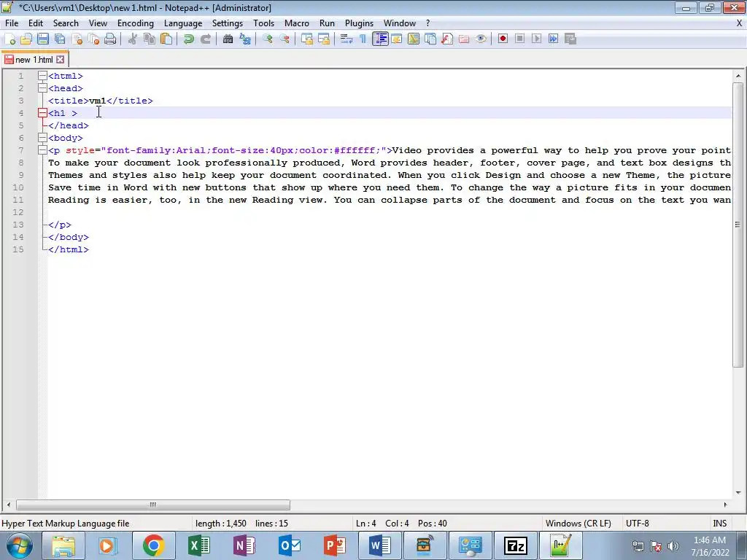Toggle Show All Characters pilcrow icon
The height and width of the screenshot is (560, 747).
coord(363,39)
